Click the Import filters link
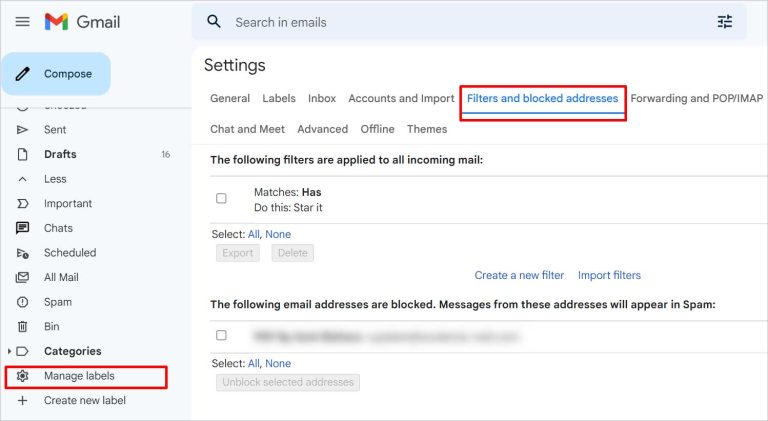This screenshot has width=768, height=421. tap(609, 275)
